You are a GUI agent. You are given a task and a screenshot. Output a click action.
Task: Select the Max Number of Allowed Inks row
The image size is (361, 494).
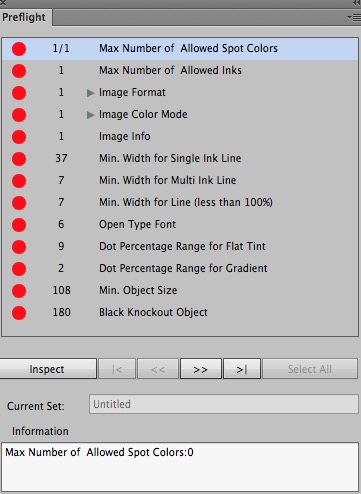click(x=180, y=71)
